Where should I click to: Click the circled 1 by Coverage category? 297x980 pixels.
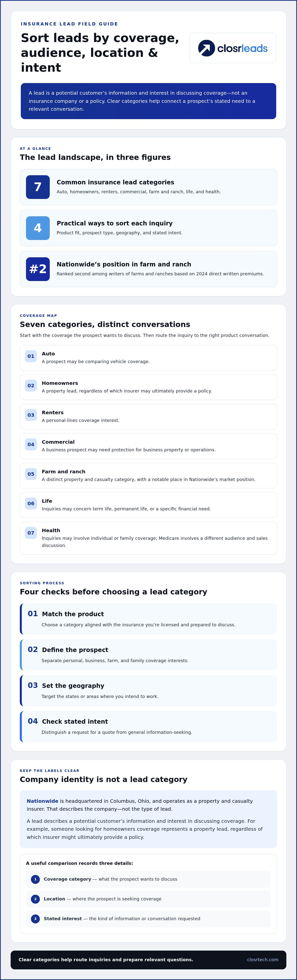click(x=35, y=879)
